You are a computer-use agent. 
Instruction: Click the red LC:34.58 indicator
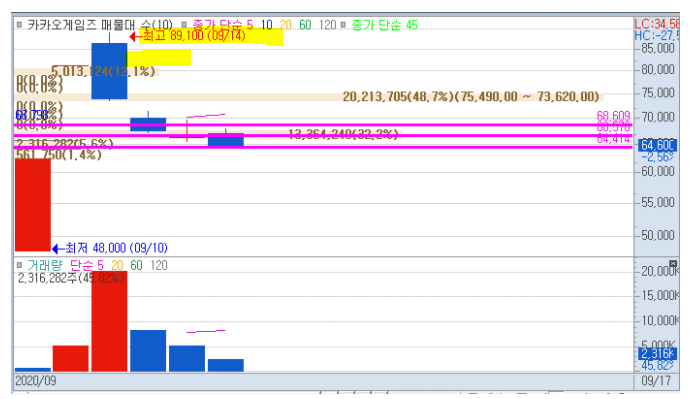point(657,24)
